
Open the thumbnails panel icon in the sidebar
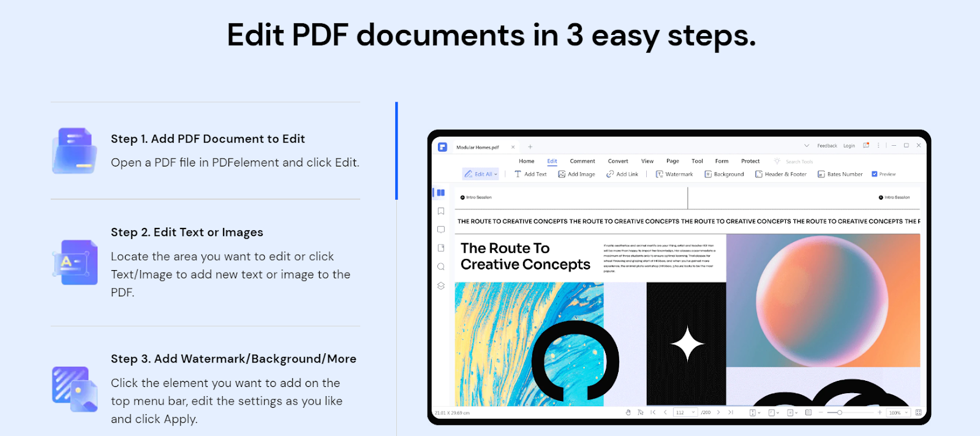pyautogui.click(x=440, y=192)
